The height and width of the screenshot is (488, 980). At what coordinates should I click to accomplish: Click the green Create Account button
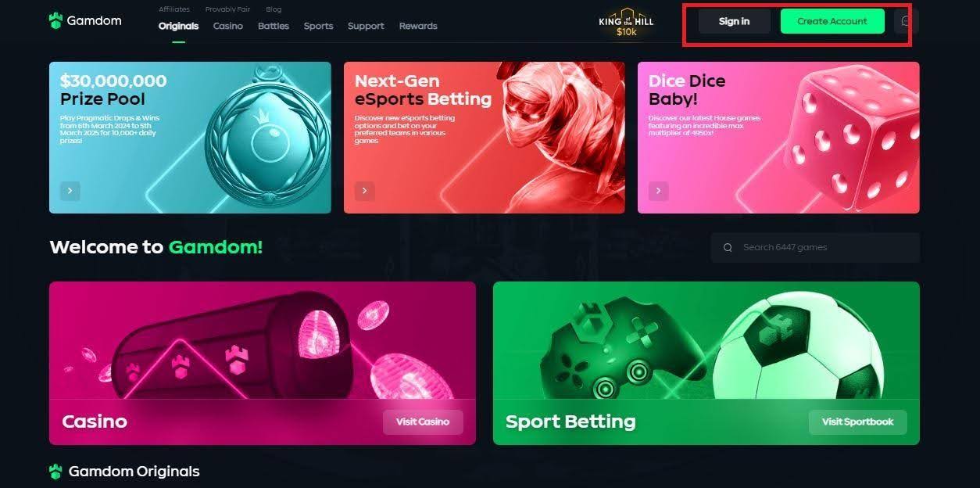pos(832,21)
